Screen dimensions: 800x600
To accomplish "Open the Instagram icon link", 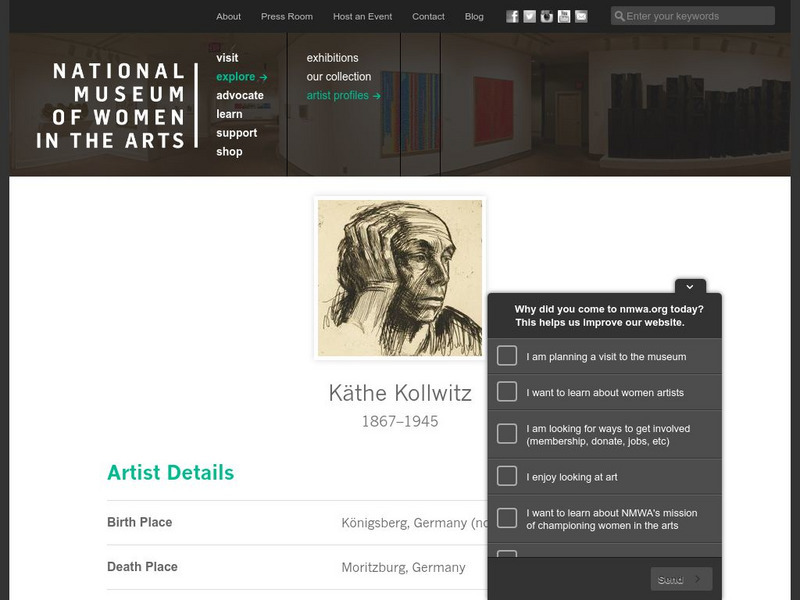I will (x=547, y=16).
